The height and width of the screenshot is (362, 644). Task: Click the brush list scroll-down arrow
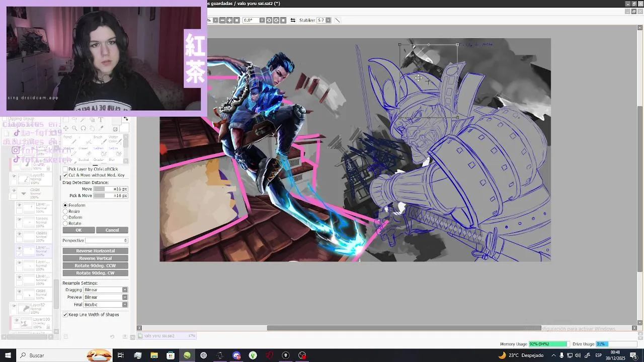pos(126,161)
